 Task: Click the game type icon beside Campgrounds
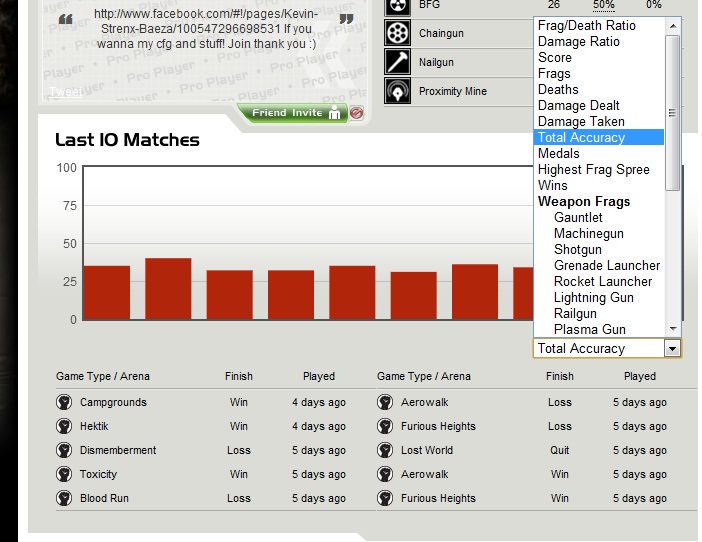pos(63,402)
